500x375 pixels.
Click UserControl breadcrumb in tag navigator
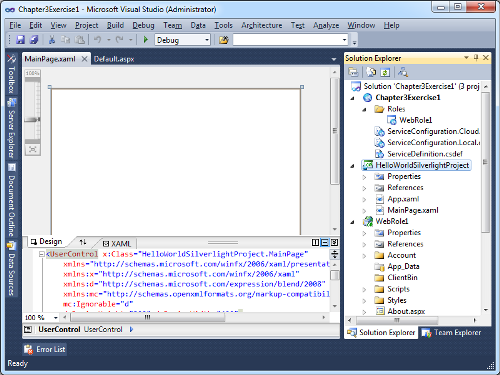pyautogui.click(x=103, y=329)
